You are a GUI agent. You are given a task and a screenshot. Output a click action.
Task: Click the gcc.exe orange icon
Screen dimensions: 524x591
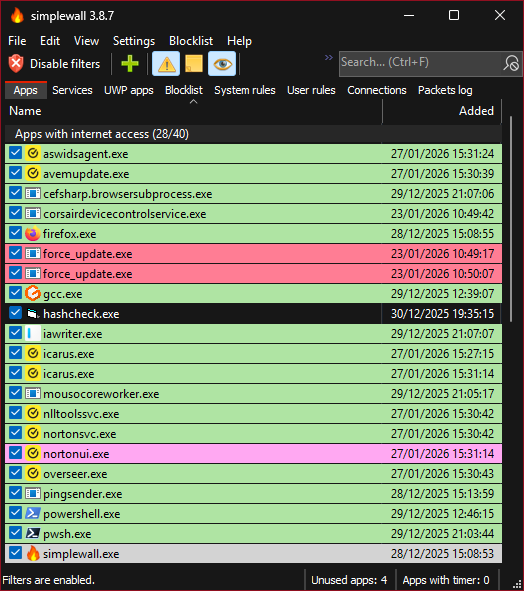33,294
